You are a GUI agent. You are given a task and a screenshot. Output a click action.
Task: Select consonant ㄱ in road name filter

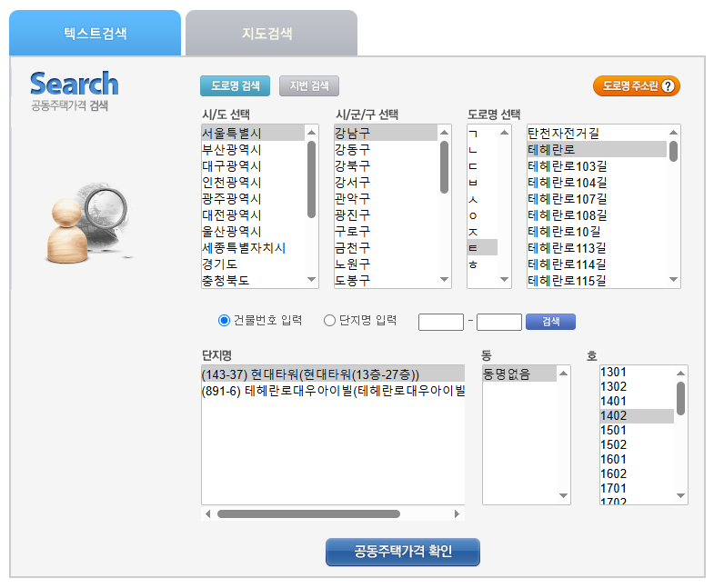482,133
